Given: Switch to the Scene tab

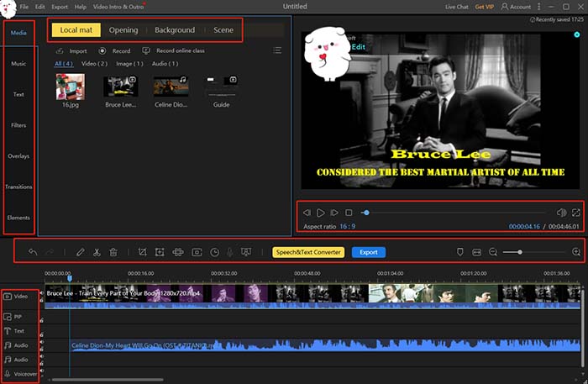Looking at the screenshot, I should (x=223, y=30).
